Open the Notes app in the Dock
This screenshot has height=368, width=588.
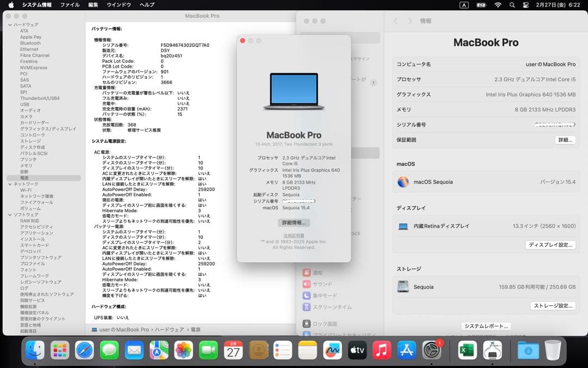[308, 351]
